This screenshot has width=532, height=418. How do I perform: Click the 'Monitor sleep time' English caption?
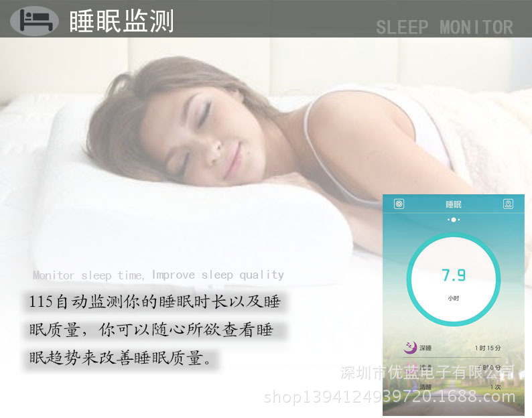pyautogui.click(x=158, y=275)
